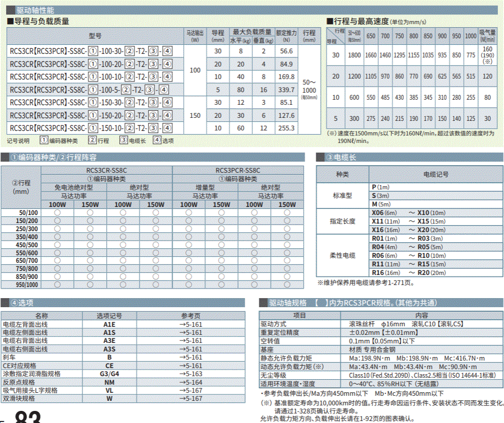Click the RCS3CR-SS8C column group header
The width and height of the screenshot is (504, 423).
click(x=107, y=171)
